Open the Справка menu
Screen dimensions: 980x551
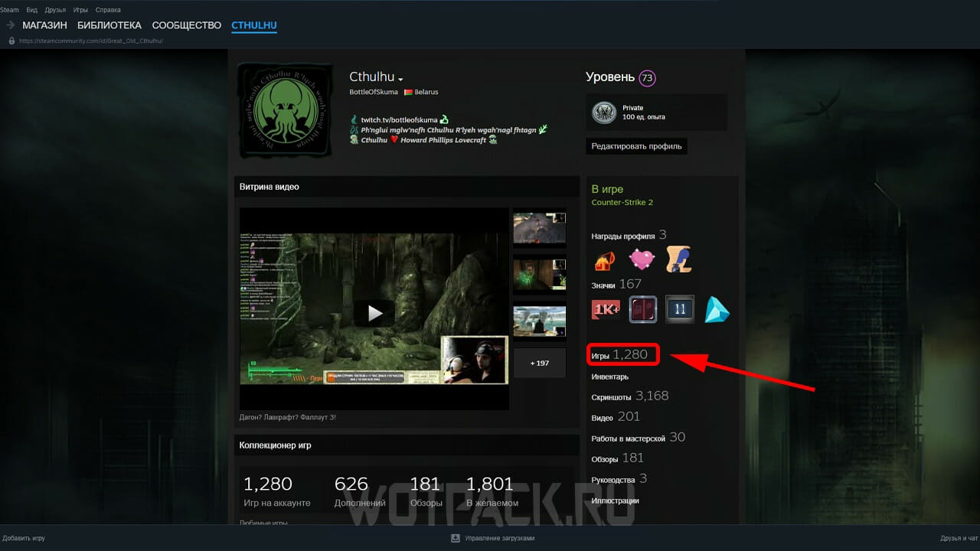[x=108, y=10]
